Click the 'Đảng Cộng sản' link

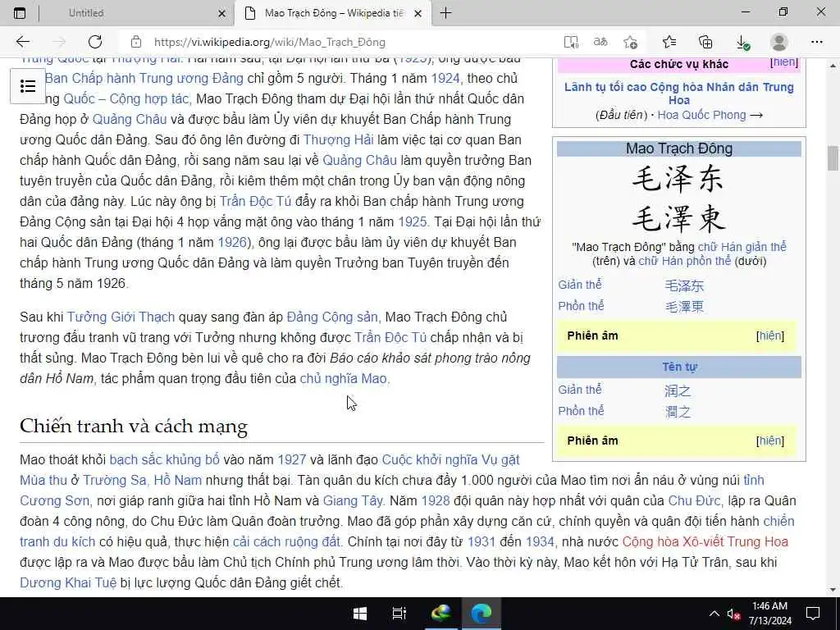pos(333,317)
